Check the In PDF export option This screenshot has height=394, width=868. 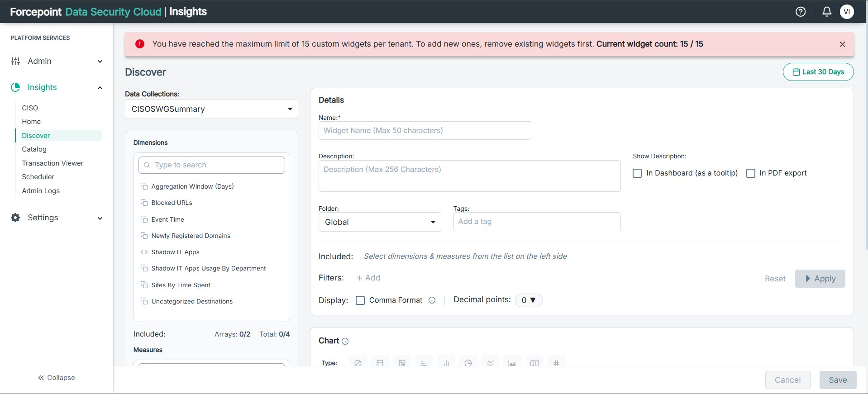click(x=751, y=173)
